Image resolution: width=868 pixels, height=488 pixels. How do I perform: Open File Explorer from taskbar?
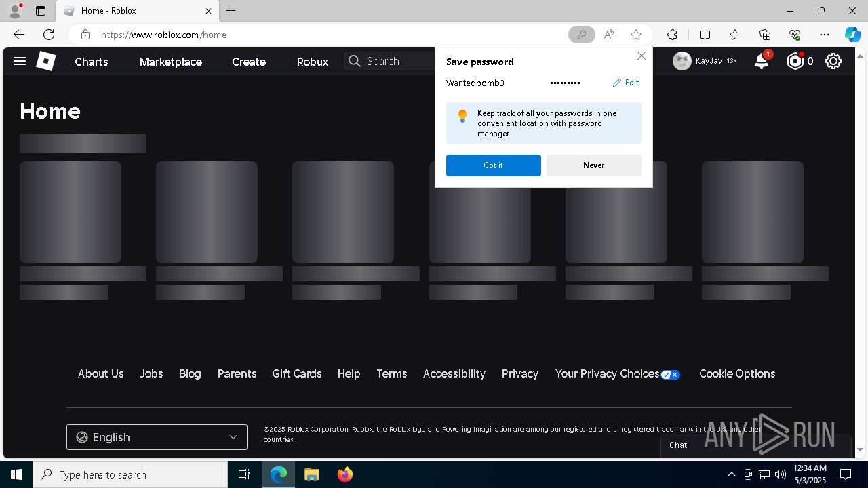pos(311,474)
